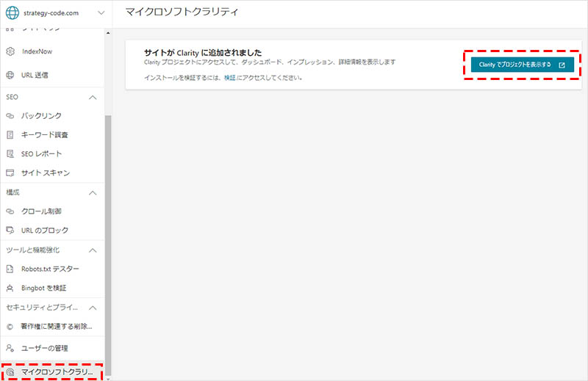Open Robots.txt テスター tool
The width and height of the screenshot is (588, 381).
tap(51, 269)
